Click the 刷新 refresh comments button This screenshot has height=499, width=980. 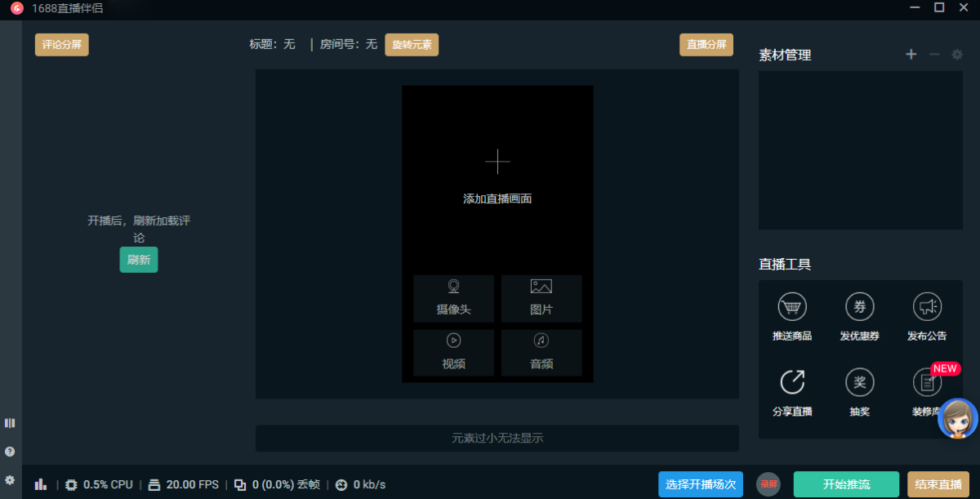(138, 259)
